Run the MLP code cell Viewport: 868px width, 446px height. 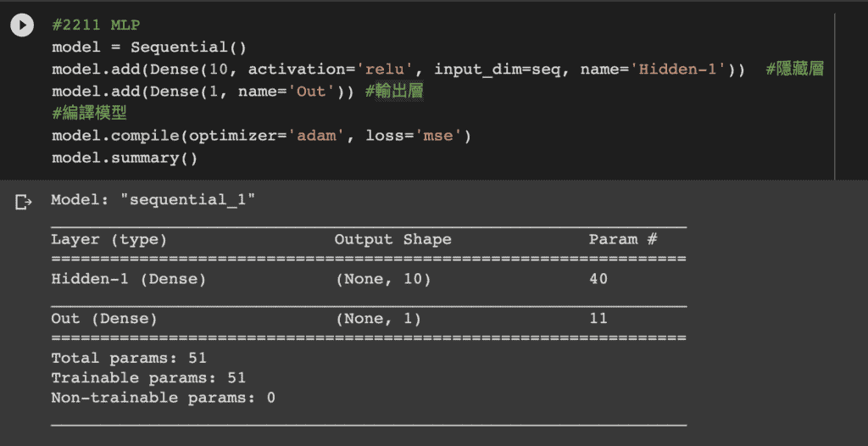tap(23, 25)
